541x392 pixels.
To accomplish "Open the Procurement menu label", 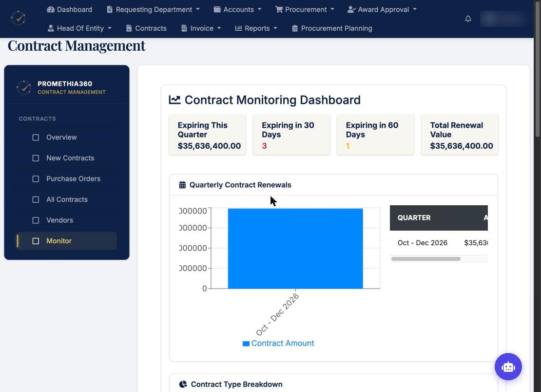I will pos(306,9).
